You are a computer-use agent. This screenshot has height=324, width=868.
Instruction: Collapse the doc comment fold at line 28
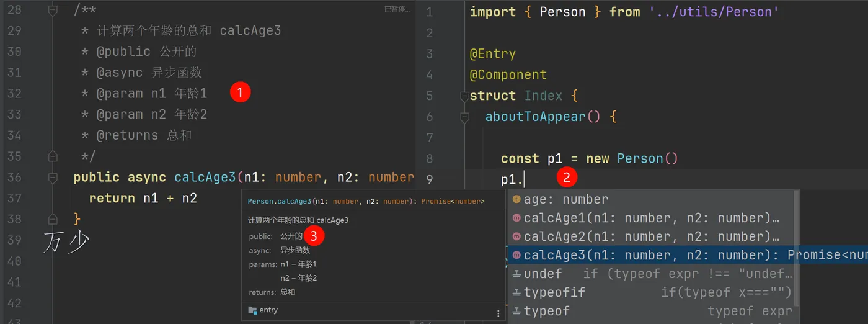tap(53, 10)
